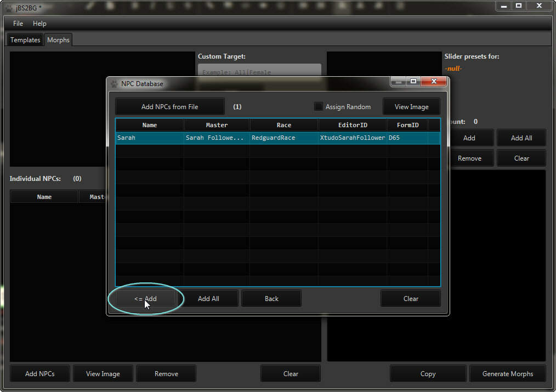This screenshot has height=392, width=556.
Task: Sort by the Race column header
Action: pyautogui.click(x=283, y=125)
